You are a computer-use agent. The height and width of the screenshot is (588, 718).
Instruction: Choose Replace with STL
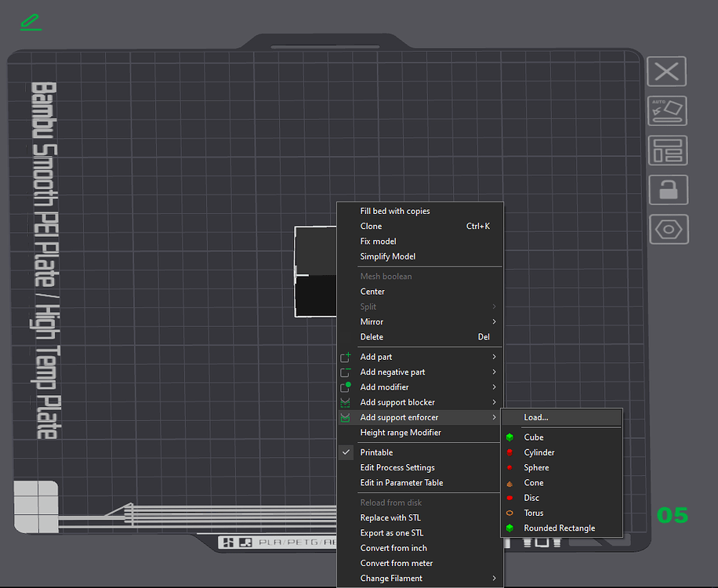tap(420, 517)
